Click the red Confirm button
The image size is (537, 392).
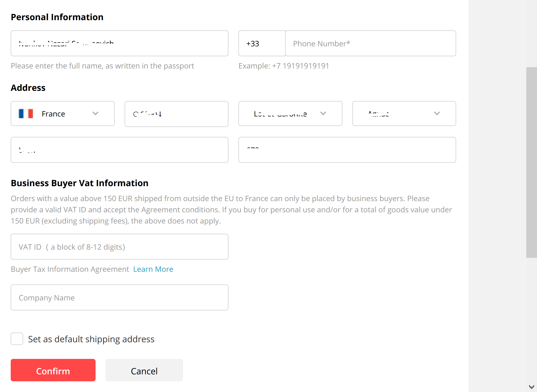point(53,370)
